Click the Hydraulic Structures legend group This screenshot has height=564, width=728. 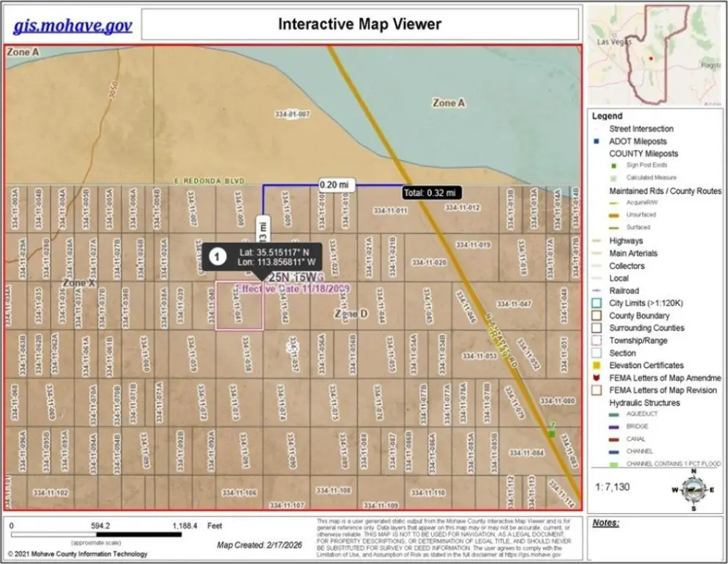pos(644,403)
